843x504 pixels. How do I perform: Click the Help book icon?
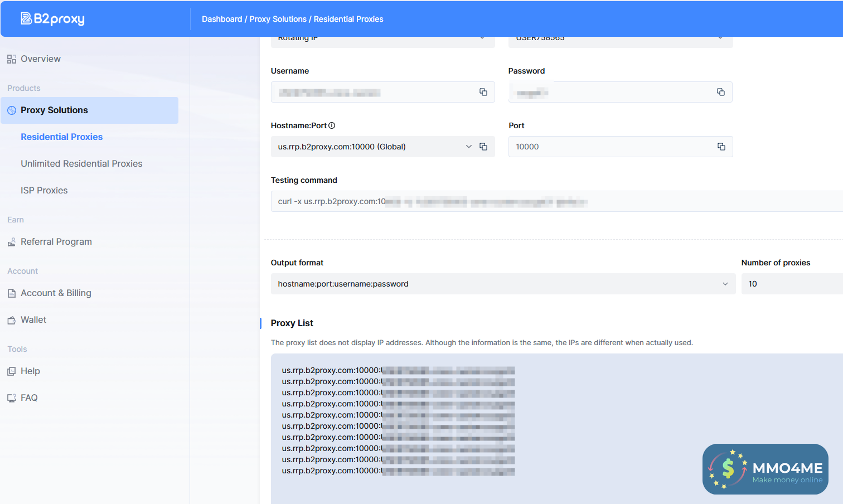[12, 371]
